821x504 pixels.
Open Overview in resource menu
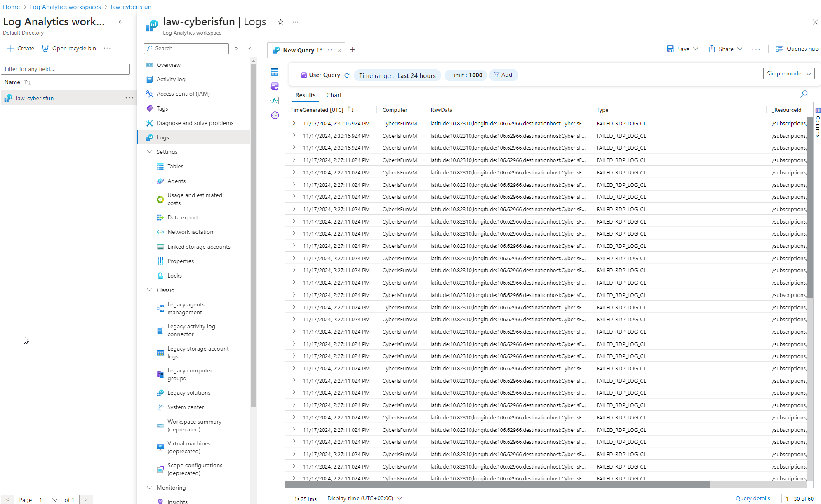(168, 65)
